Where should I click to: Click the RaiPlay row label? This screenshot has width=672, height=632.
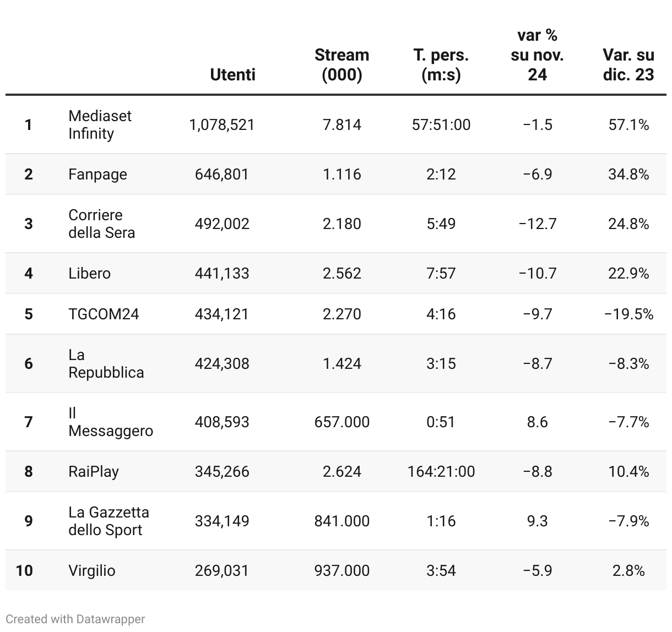click(x=94, y=472)
